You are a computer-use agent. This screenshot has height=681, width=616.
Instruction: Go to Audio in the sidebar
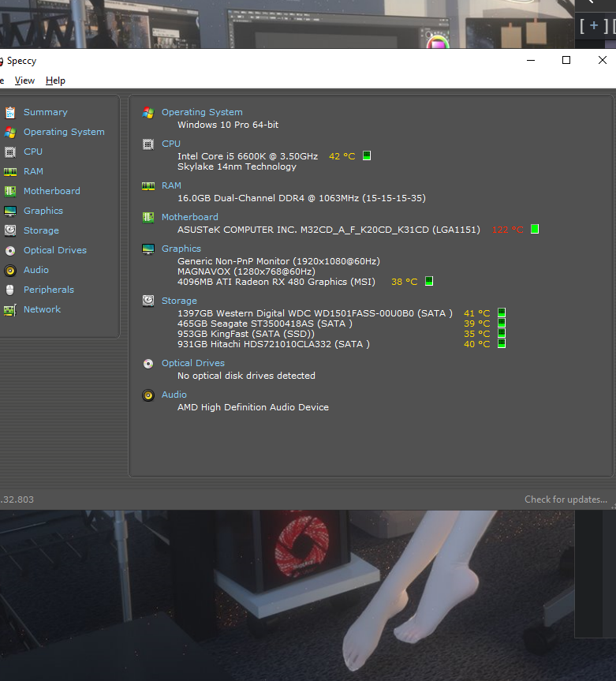pos(36,270)
